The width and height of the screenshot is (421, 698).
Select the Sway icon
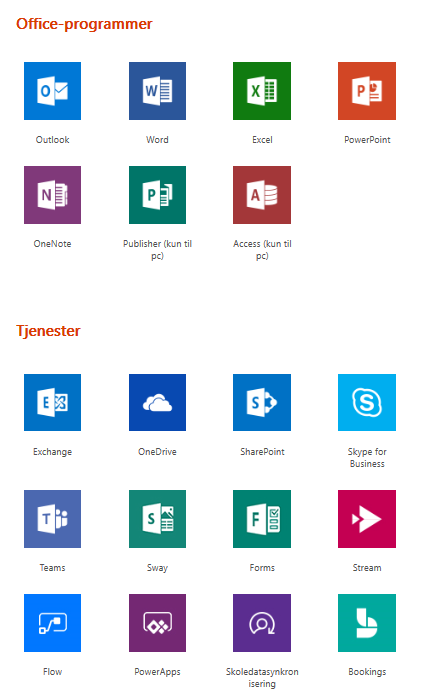[158, 519]
